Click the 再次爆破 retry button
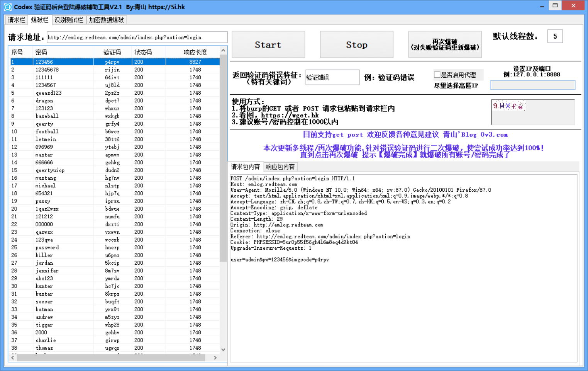This screenshot has height=371, width=588. (x=445, y=44)
